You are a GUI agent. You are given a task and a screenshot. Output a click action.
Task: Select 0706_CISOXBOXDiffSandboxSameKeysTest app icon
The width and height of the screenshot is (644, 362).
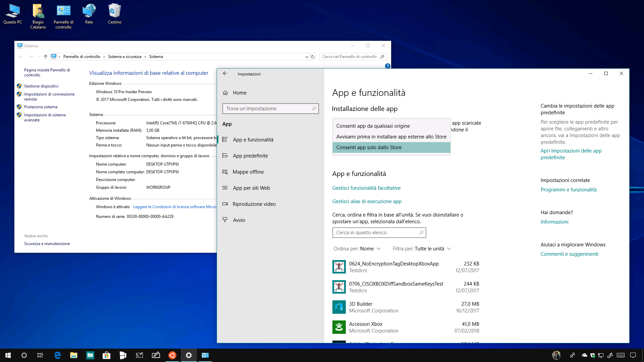[x=339, y=287]
